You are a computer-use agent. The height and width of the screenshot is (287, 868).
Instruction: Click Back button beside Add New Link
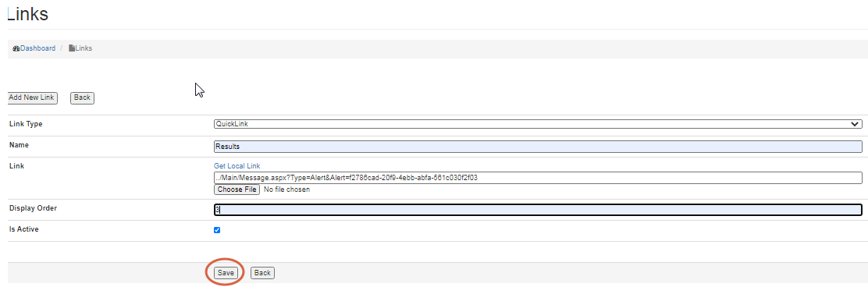coord(82,98)
